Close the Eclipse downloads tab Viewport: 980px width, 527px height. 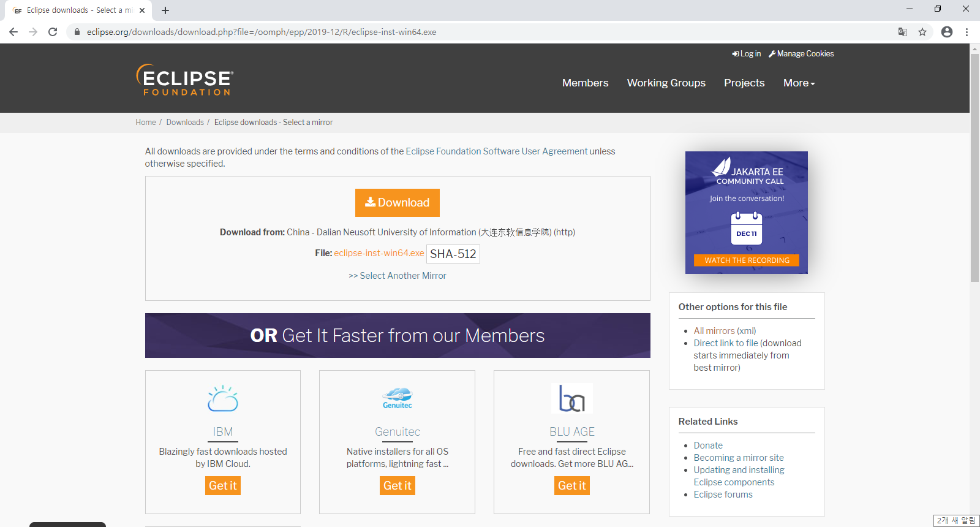(142, 10)
